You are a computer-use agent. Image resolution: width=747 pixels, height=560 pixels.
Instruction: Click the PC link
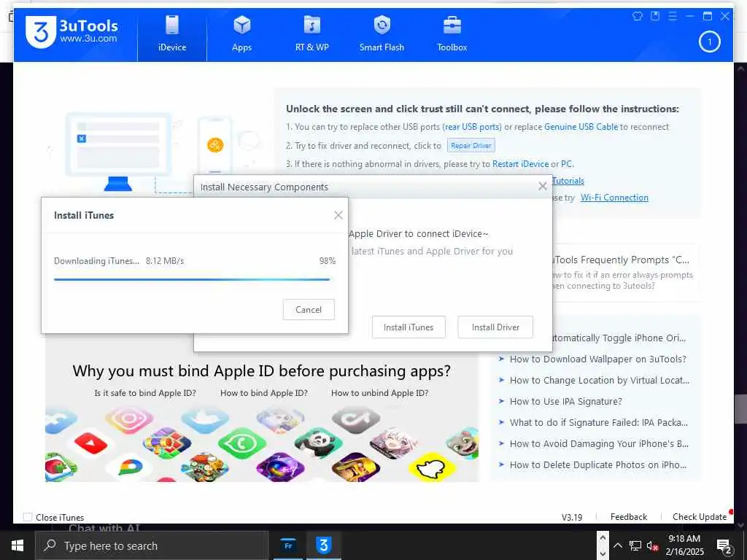click(x=566, y=164)
